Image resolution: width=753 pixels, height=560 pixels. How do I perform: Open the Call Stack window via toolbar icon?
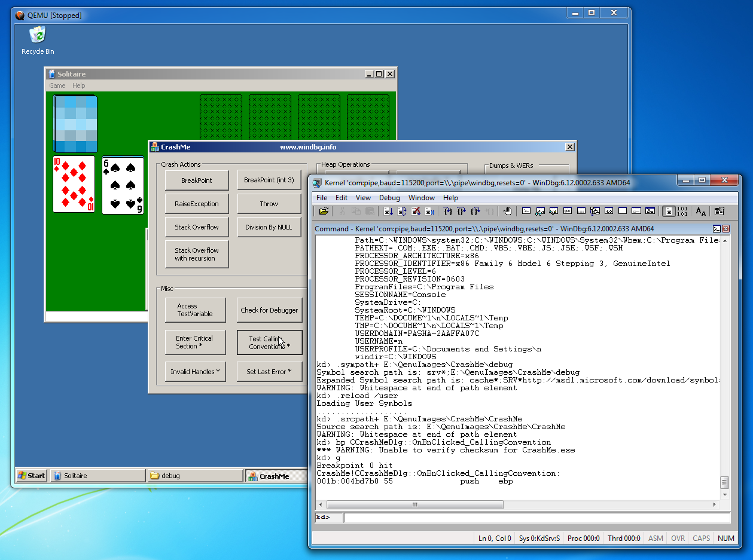pos(595,211)
